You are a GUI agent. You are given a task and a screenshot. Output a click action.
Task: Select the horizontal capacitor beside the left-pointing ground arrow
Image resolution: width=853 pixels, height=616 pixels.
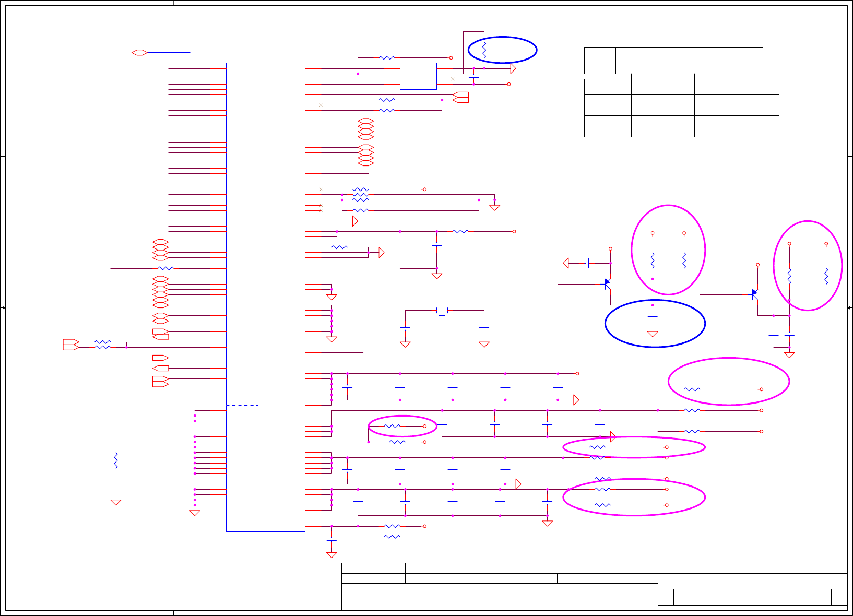tap(587, 263)
